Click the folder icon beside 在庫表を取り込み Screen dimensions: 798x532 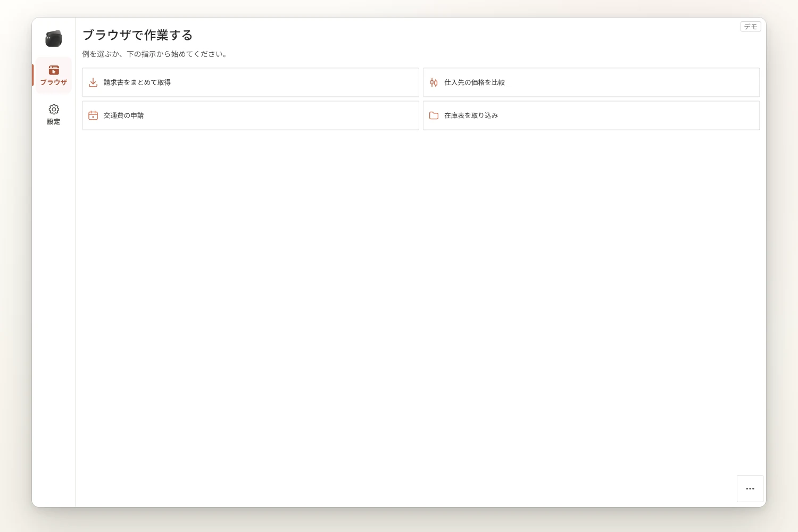pyautogui.click(x=434, y=115)
